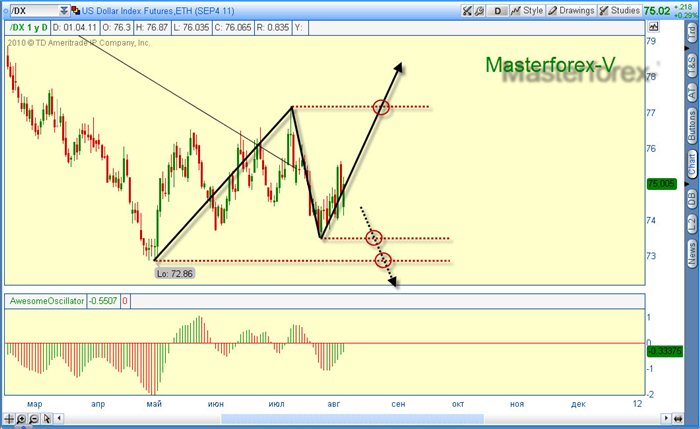This screenshot has height=429, width=700.
Task: Open the DB side tab
Action: [x=692, y=198]
